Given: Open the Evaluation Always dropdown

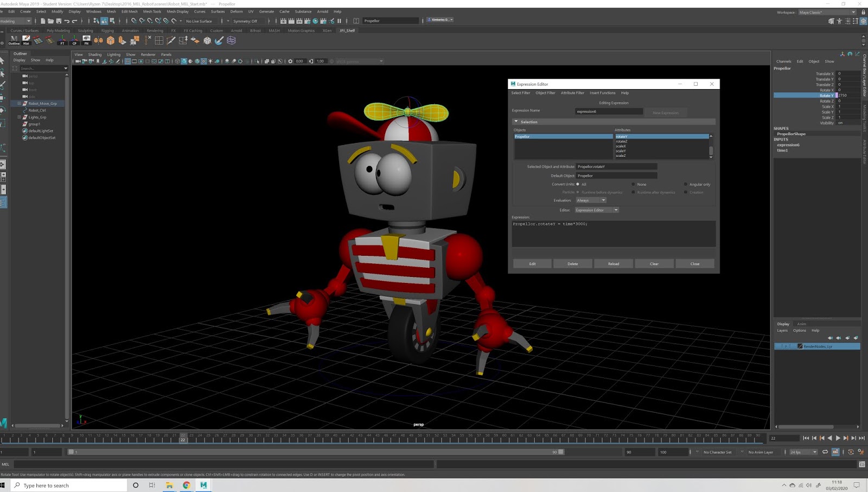Looking at the screenshot, I should [591, 200].
